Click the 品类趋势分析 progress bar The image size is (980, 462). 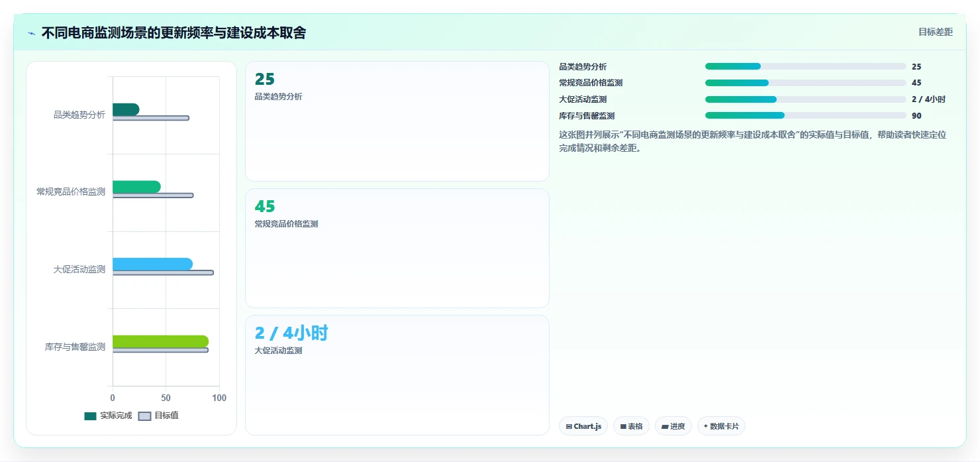pyautogui.click(x=805, y=66)
